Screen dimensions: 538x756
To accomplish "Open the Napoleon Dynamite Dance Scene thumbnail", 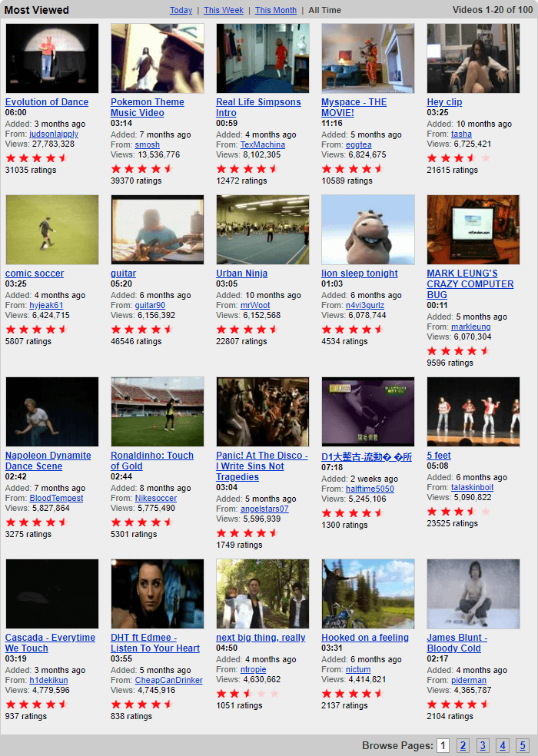I will click(x=52, y=412).
